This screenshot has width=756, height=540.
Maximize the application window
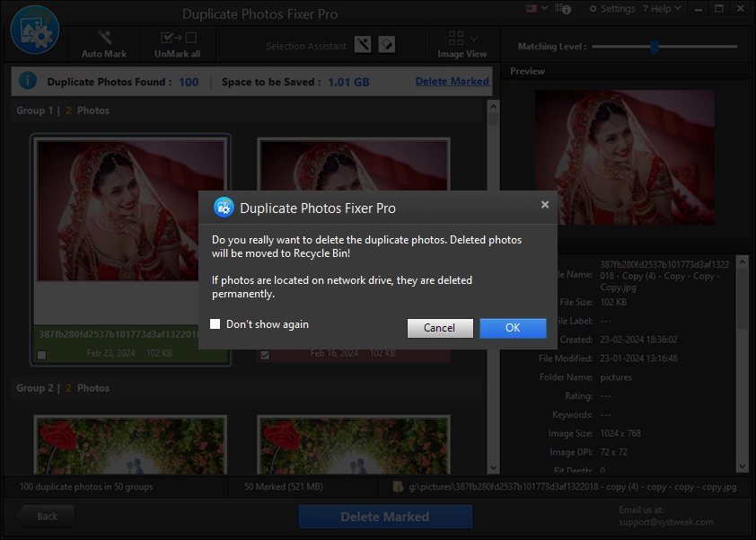pyautogui.click(x=719, y=9)
